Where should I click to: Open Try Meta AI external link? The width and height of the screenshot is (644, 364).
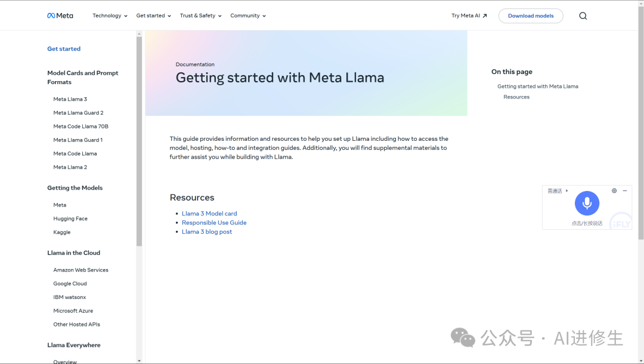click(x=469, y=16)
